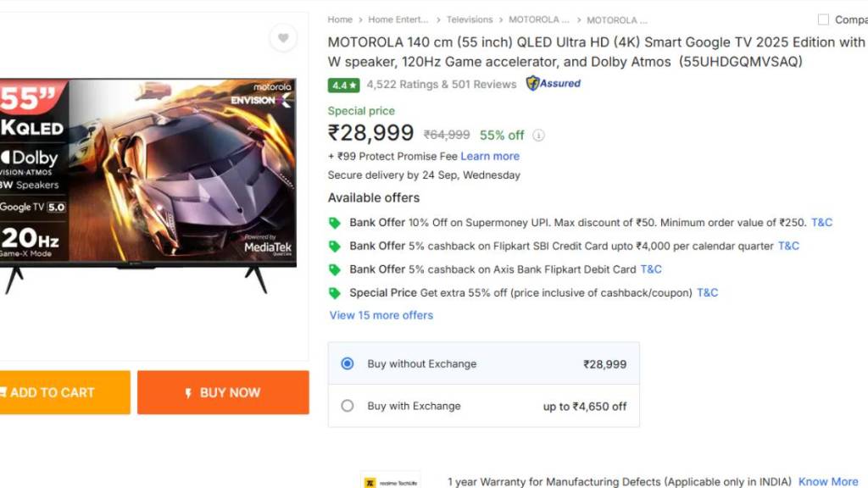The width and height of the screenshot is (868, 488).
Task: Tick the Compare checkbox
Action: (x=823, y=19)
